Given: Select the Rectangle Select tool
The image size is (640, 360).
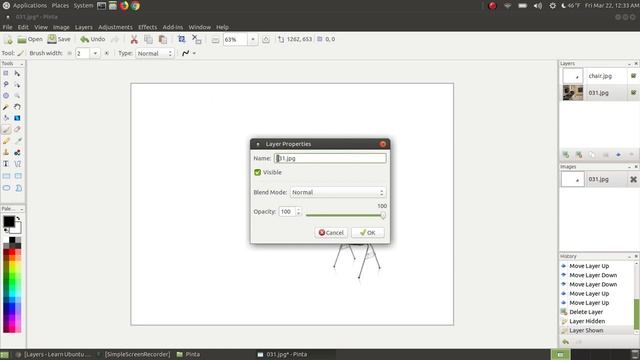Looking at the screenshot, I should click(6, 73).
